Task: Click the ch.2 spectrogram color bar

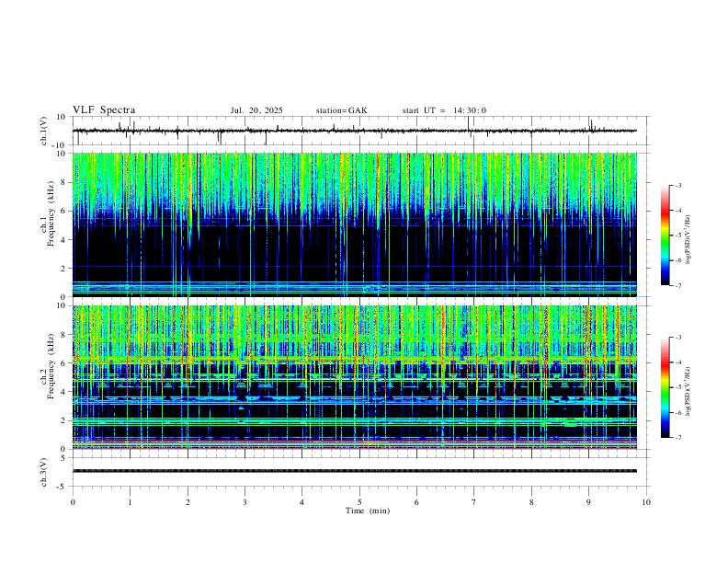Action: click(665, 387)
